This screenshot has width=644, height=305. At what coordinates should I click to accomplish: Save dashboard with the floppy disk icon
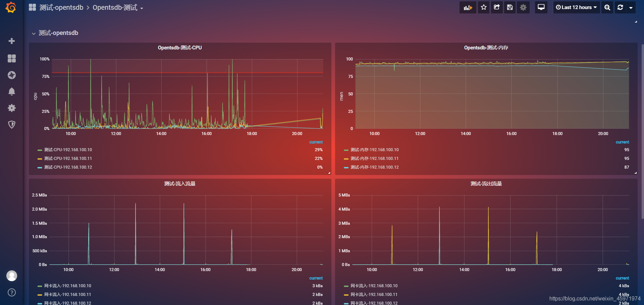(x=510, y=7)
